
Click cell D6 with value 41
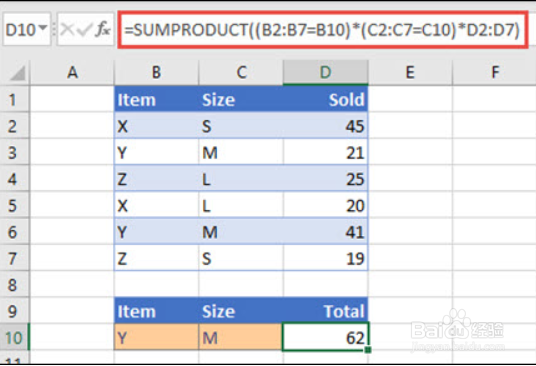(x=325, y=232)
